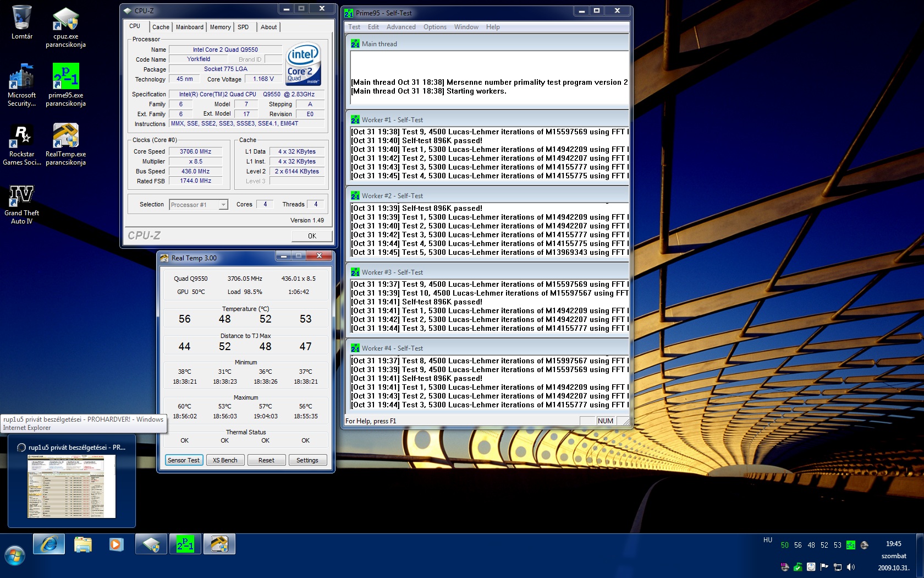The width and height of the screenshot is (924, 578).
Task: Open the Advanced menu in Prime95
Action: (x=400, y=27)
